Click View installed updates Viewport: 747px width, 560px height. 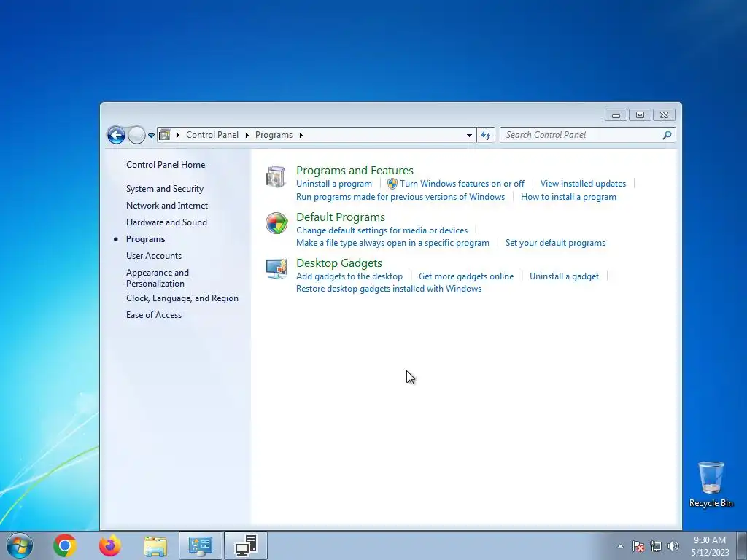(583, 184)
